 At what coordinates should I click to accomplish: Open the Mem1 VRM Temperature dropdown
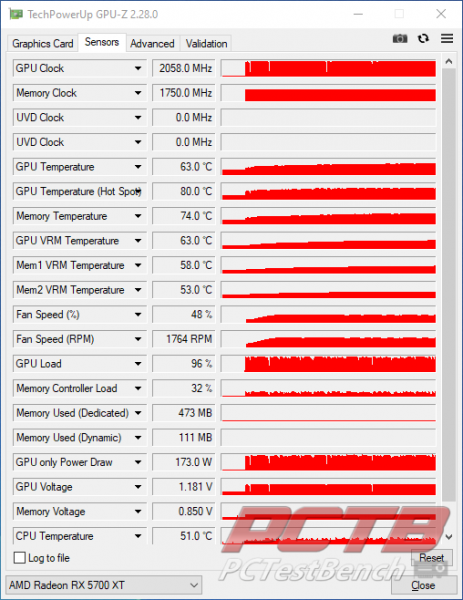pos(138,265)
